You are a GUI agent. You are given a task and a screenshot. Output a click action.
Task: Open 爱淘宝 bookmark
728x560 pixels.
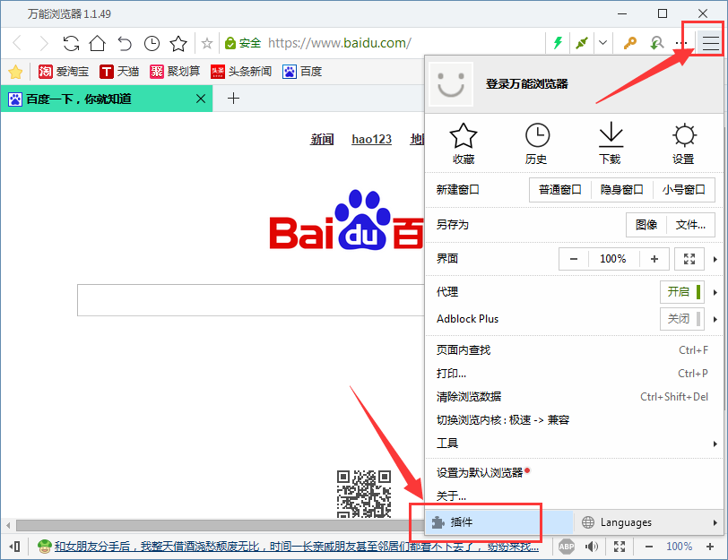64,72
